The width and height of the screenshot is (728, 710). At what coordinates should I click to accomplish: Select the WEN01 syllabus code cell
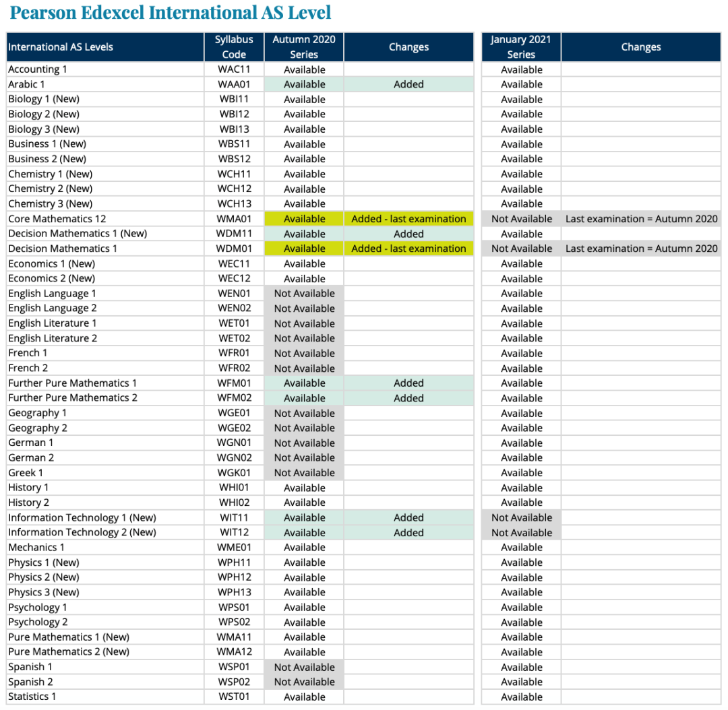click(234, 294)
